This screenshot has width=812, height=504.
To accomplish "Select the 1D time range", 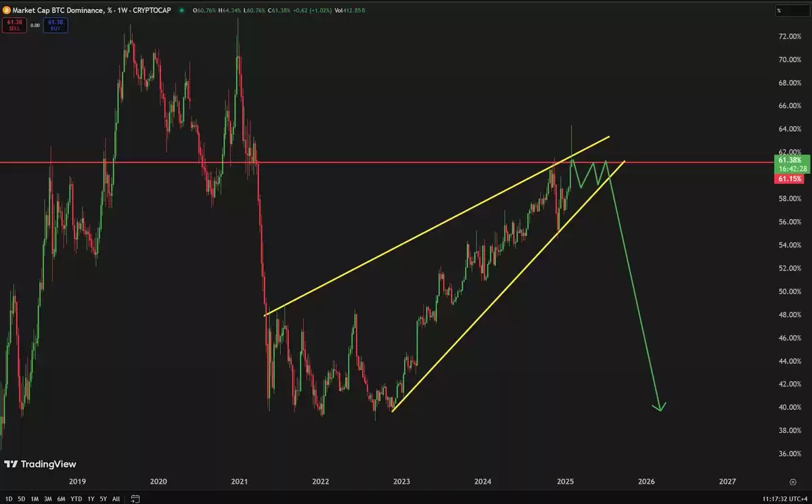I will [x=9, y=499].
